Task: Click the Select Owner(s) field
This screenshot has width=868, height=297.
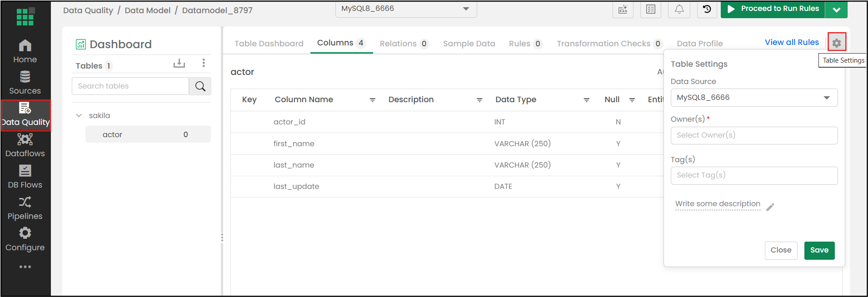Action: click(x=753, y=135)
